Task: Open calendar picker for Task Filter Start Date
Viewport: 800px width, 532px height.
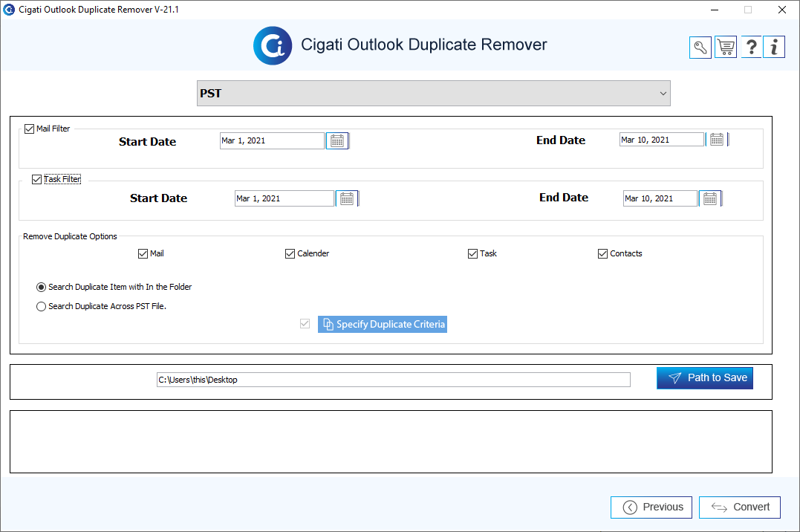Action: pyautogui.click(x=347, y=198)
